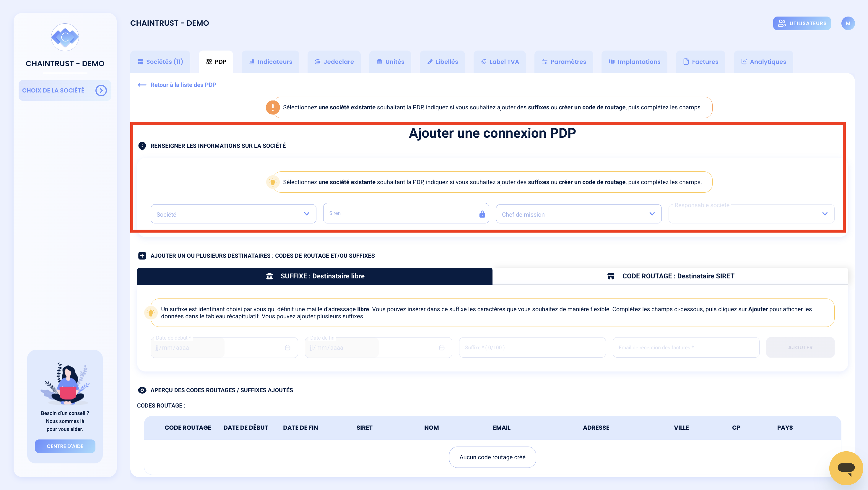Click the SIRET column header

pyautogui.click(x=365, y=428)
